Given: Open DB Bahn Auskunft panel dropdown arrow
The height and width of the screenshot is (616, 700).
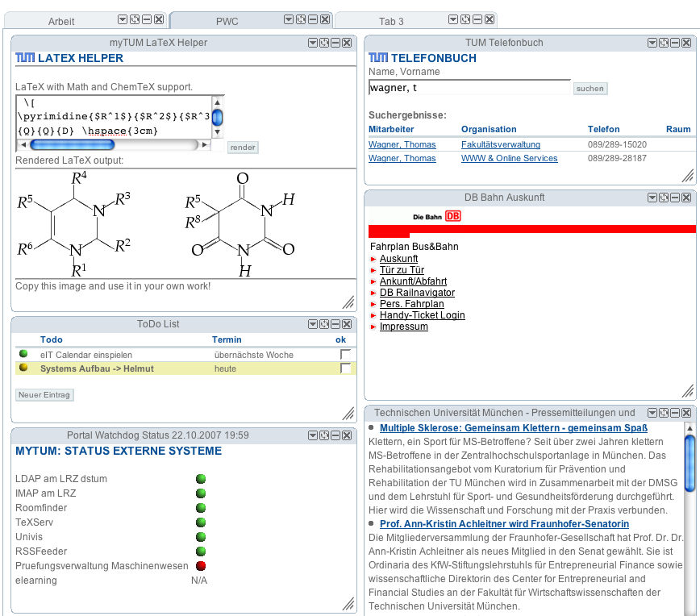Looking at the screenshot, I should coord(652,198).
